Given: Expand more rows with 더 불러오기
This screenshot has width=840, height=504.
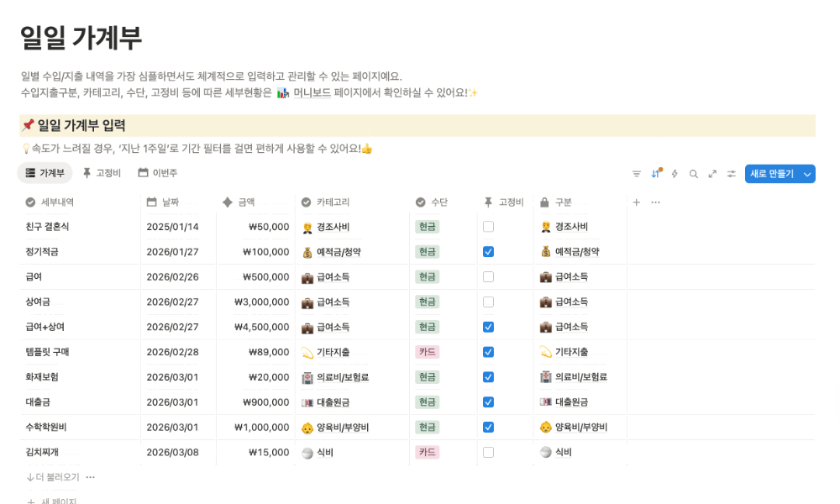Looking at the screenshot, I should click(53, 477).
